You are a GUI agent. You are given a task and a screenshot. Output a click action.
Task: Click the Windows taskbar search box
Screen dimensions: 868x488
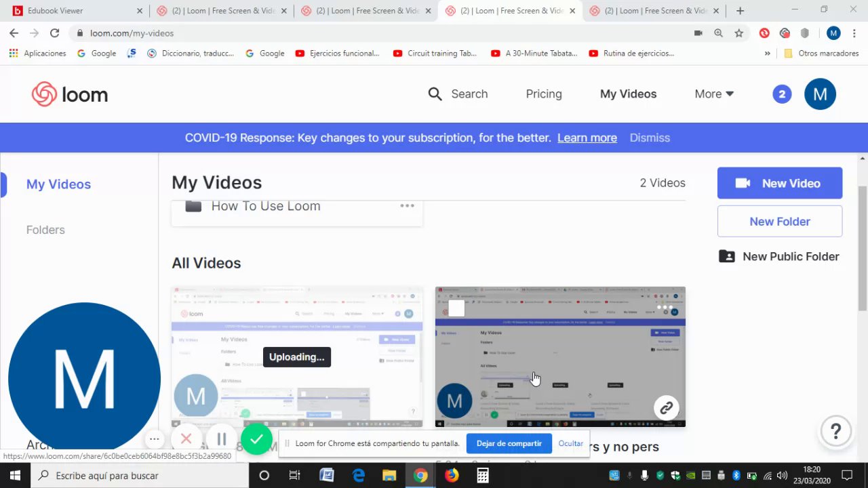coord(140,476)
